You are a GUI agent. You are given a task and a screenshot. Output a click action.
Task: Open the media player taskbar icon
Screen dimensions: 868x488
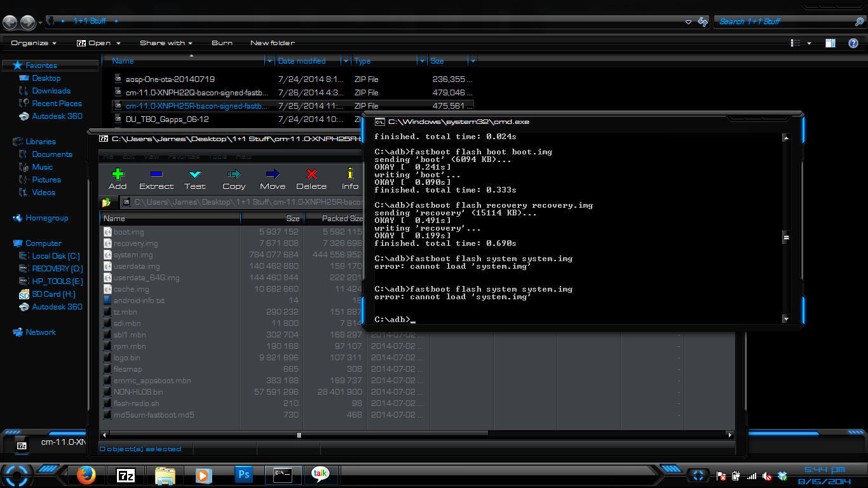pos(203,475)
